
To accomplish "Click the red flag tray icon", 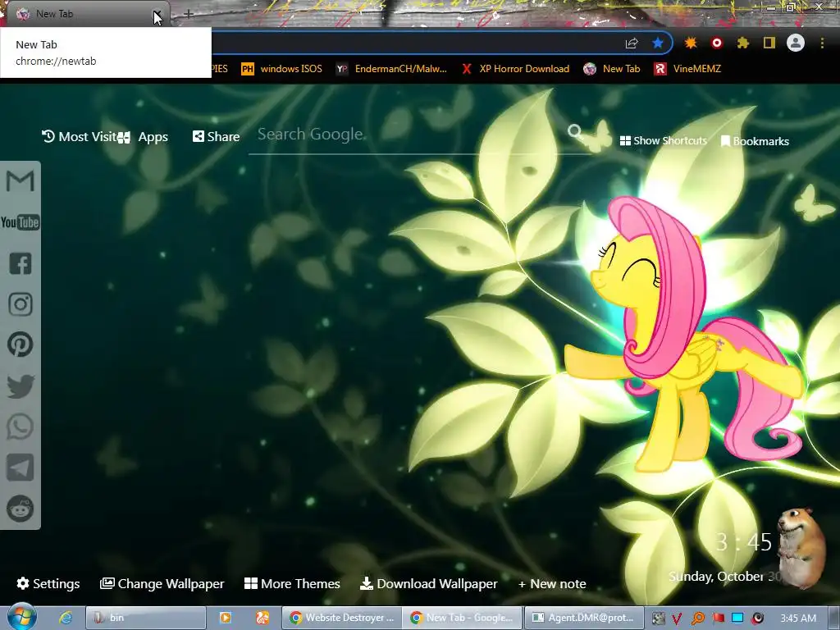I will tap(718, 619).
